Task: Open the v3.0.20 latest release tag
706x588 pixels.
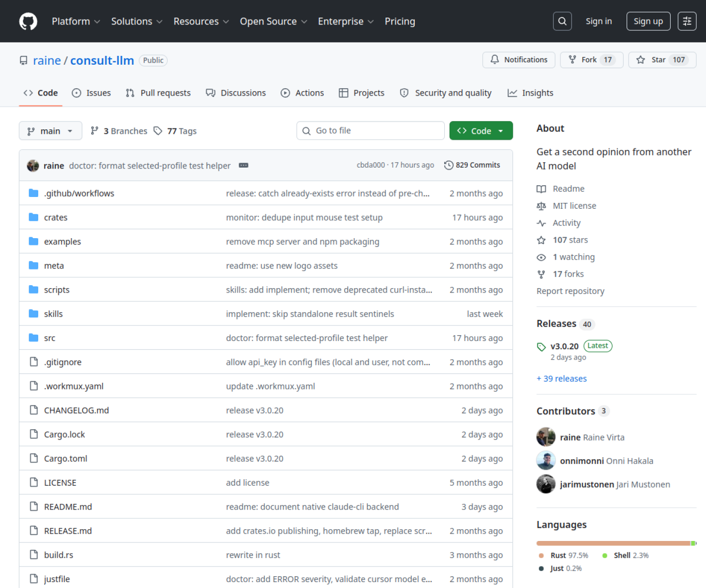Action: pos(564,346)
